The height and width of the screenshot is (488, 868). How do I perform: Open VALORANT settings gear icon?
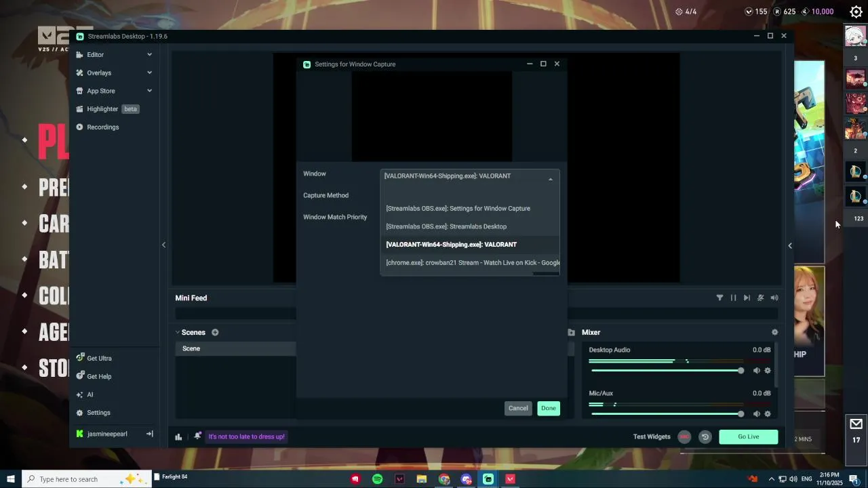(856, 12)
